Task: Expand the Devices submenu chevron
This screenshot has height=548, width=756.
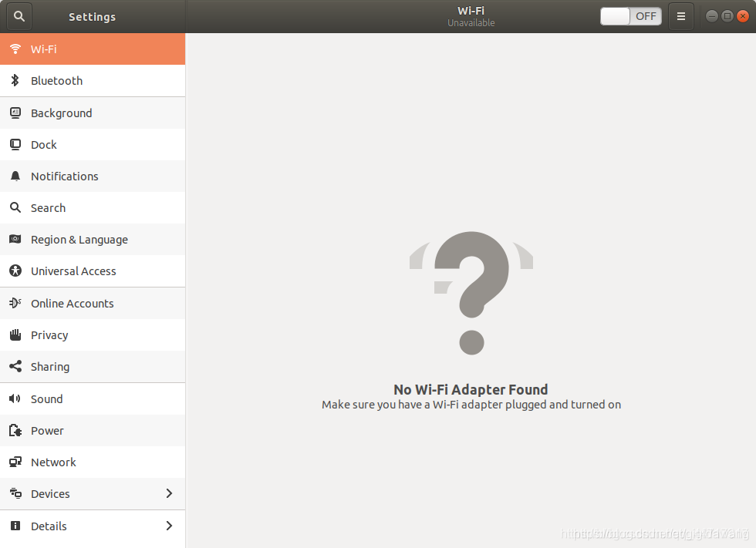Action: tap(169, 493)
